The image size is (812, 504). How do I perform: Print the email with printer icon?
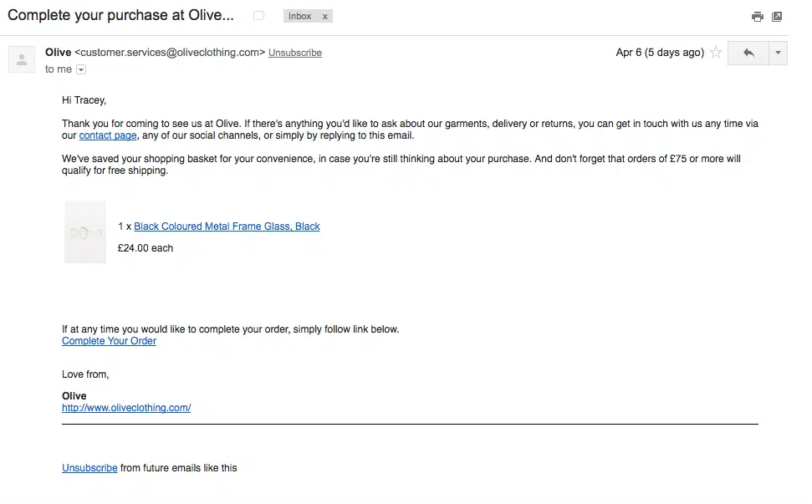pyautogui.click(x=757, y=17)
